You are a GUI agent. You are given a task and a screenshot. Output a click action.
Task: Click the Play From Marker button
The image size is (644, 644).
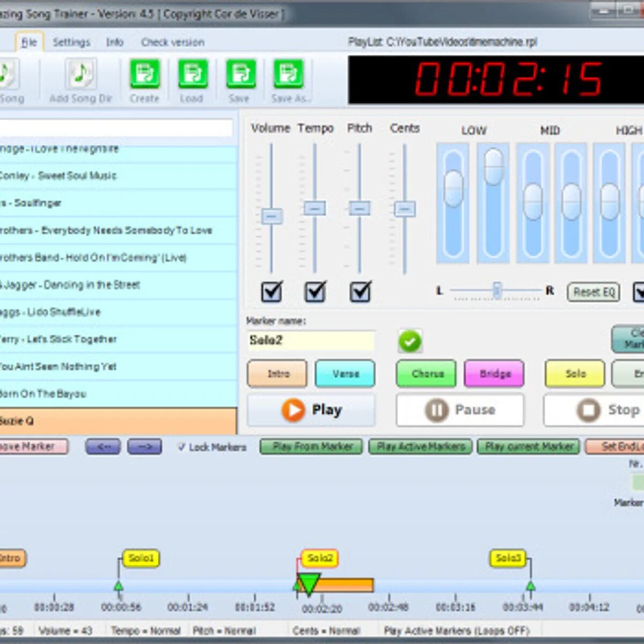pos(311,447)
